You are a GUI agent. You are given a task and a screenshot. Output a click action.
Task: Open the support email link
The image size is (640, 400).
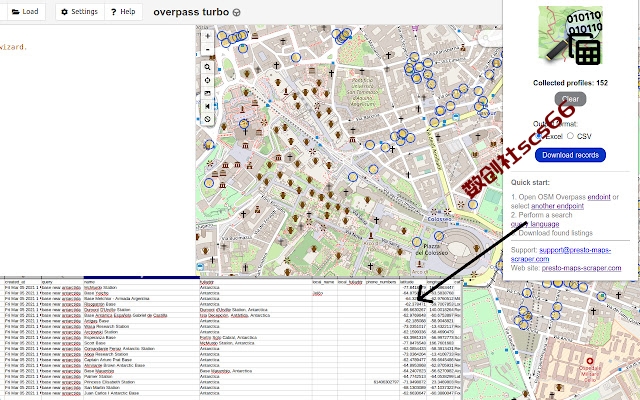click(x=561, y=254)
